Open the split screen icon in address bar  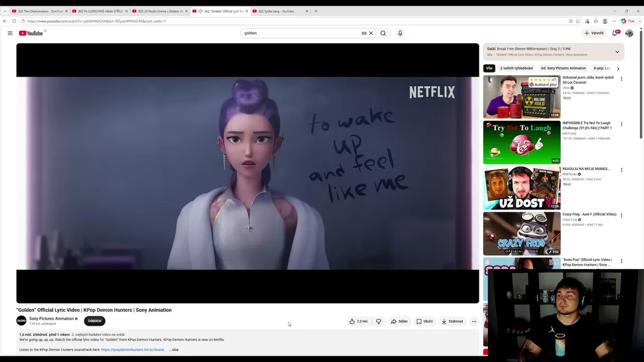(571, 21)
